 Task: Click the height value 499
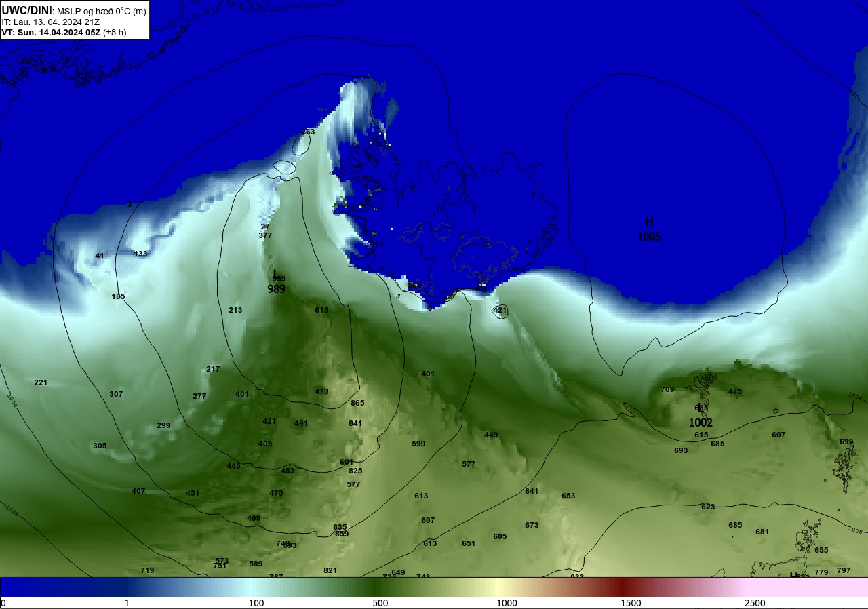click(254, 518)
